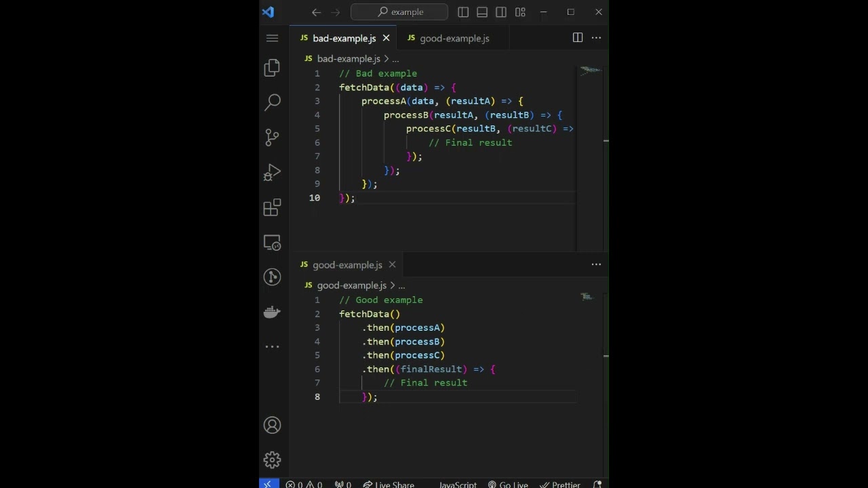
Task: Click the example command center search box
Action: click(399, 12)
